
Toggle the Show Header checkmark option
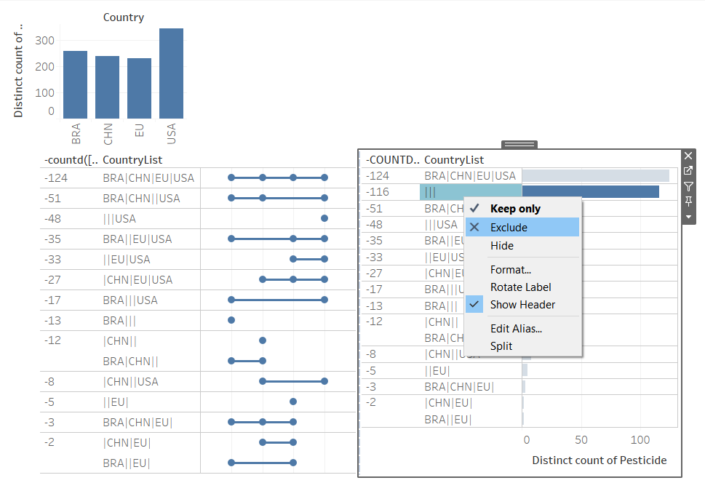click(522, 304)
